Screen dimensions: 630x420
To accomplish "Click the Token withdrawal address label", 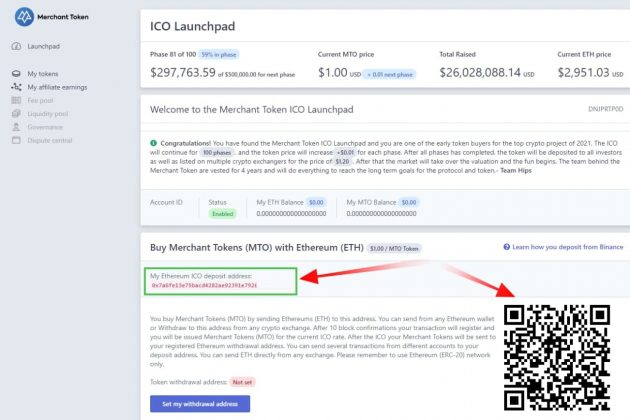I will tap(188, 382).
